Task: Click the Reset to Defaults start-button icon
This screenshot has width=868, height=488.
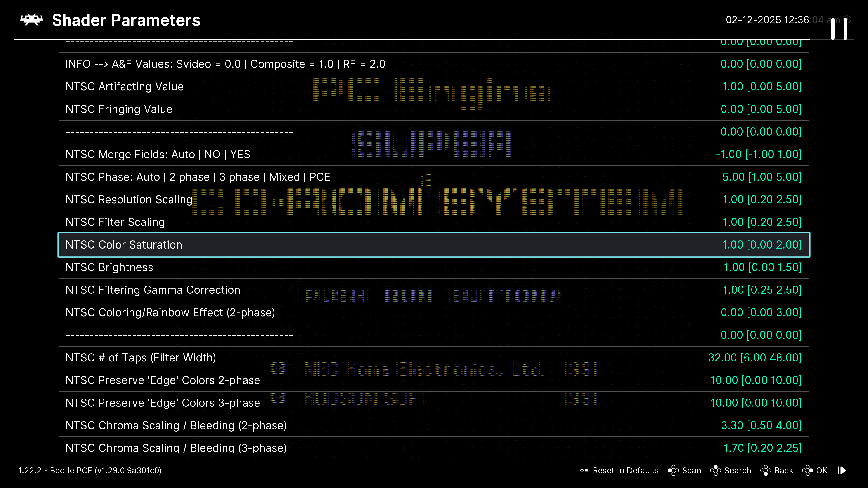Action: (x=584, y=470)
